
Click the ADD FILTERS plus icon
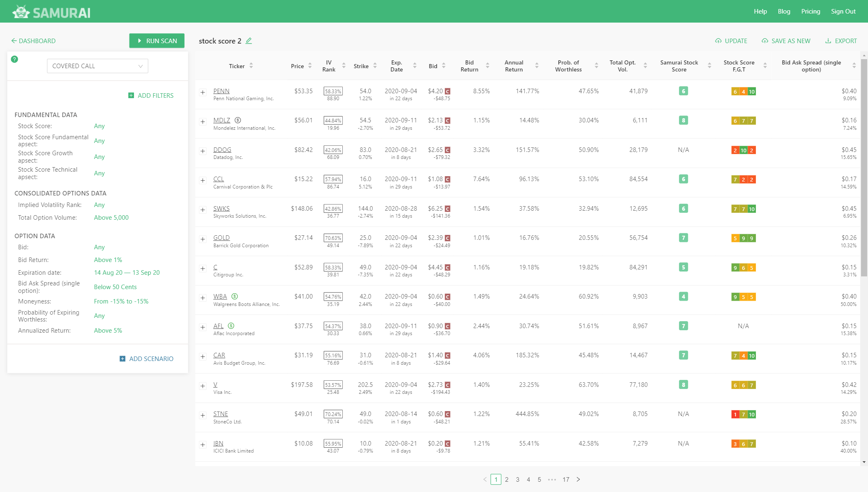(x=131, y=95)
